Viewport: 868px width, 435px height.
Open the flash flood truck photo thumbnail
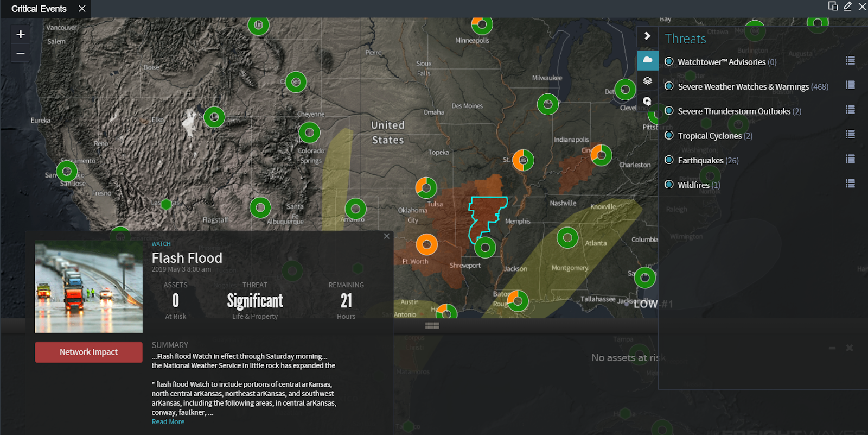click(88, 287)
